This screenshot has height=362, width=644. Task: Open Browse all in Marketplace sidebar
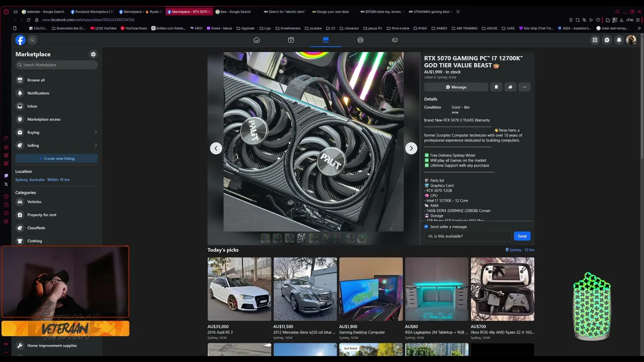[56, 80]
